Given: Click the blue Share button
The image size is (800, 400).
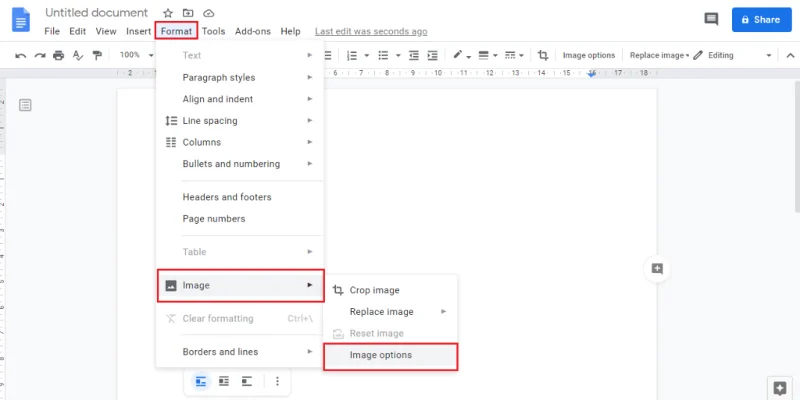Looking at the screenshot, I should pos(762,20).
